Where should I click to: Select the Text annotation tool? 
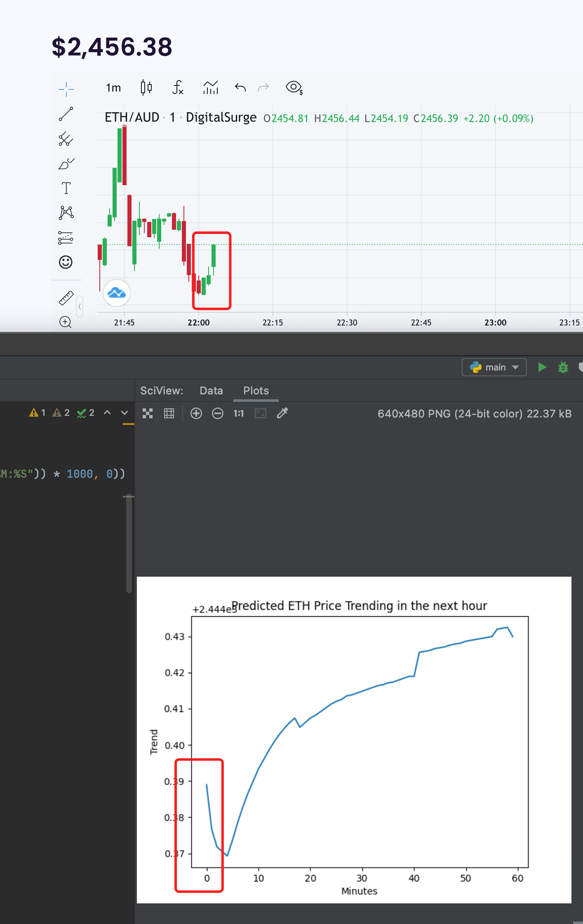[x=66, y=188]
